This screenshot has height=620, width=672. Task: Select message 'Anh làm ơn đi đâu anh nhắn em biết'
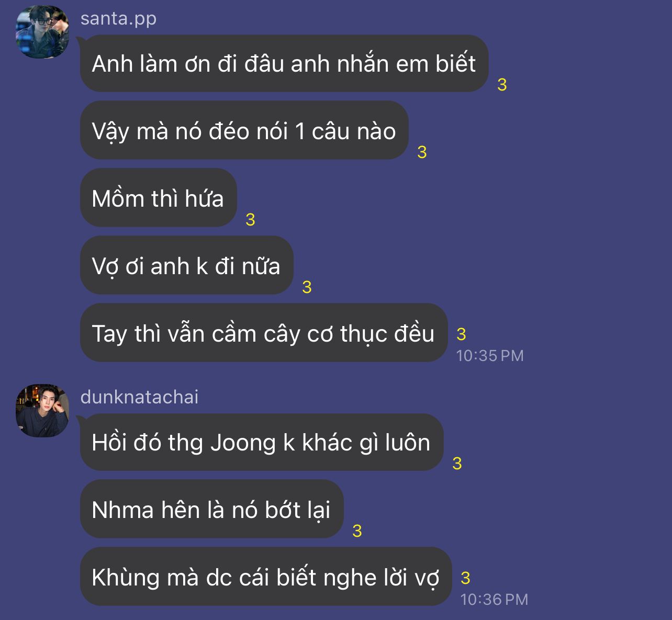coord(284,63)
